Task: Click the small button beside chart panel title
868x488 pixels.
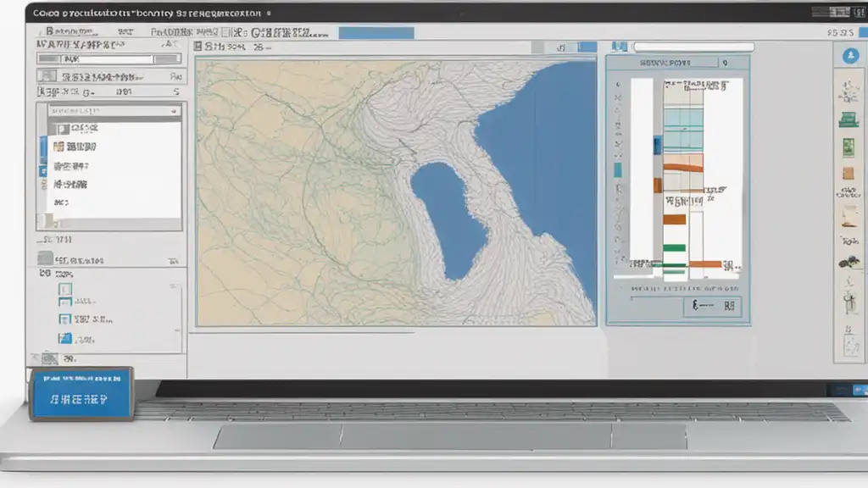Action: pos(726,63)
